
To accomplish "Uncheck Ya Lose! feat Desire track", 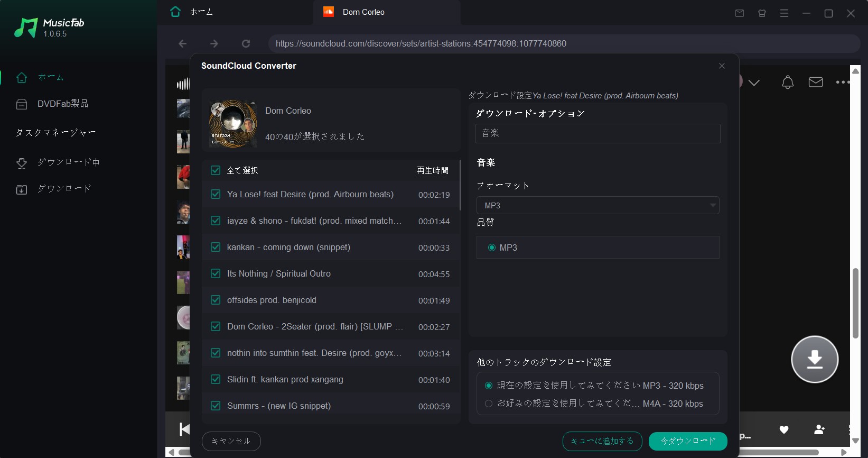I will 216,194.
